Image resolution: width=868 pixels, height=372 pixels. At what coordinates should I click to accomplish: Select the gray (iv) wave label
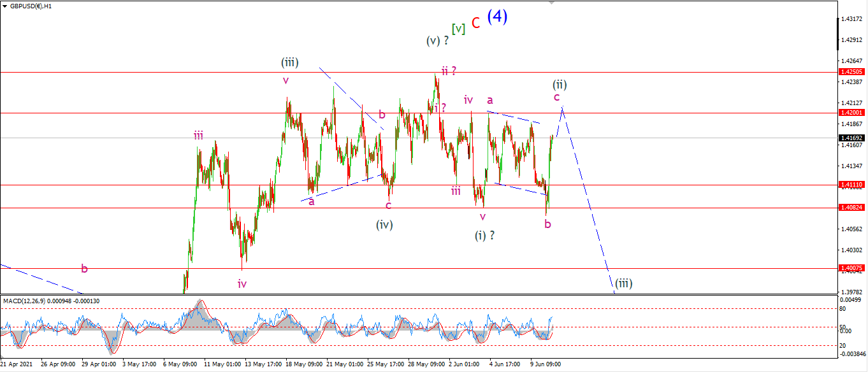[384, 224]
